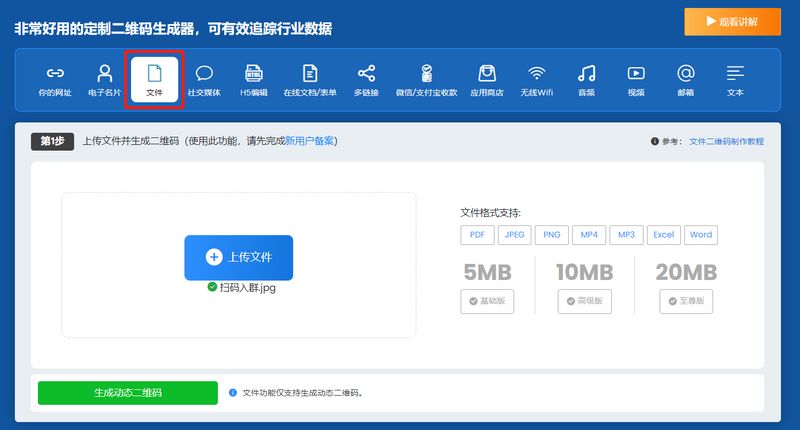
Task: Click the green 生成动态二维码 button
Action: coord(127,392)
